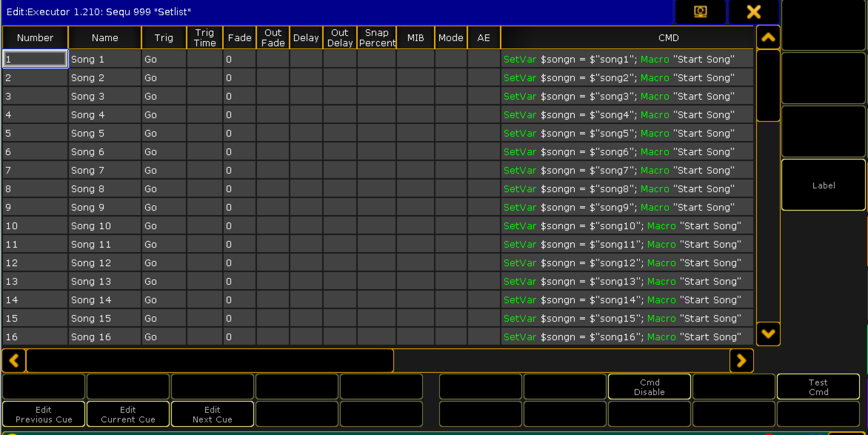
Task: Select the CMD cell containing "song6"
Action: pos(627,152)
